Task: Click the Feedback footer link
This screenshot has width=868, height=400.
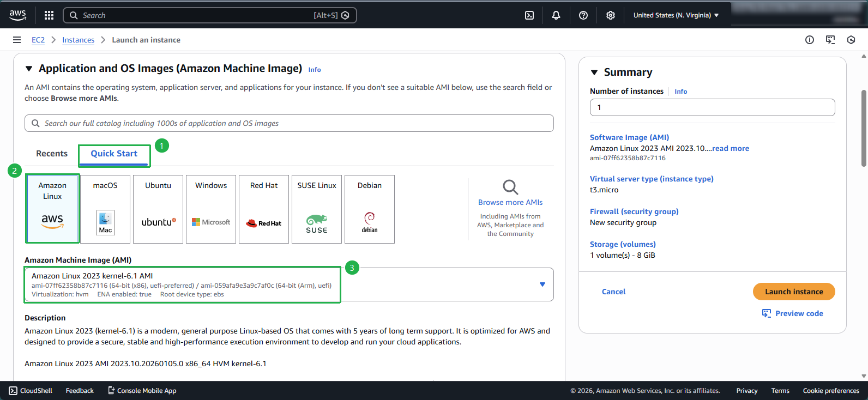Action: [80, 391]
